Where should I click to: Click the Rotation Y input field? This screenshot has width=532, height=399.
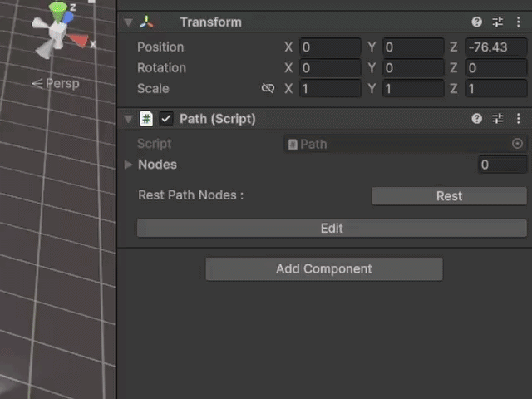(x=413, y=68)
